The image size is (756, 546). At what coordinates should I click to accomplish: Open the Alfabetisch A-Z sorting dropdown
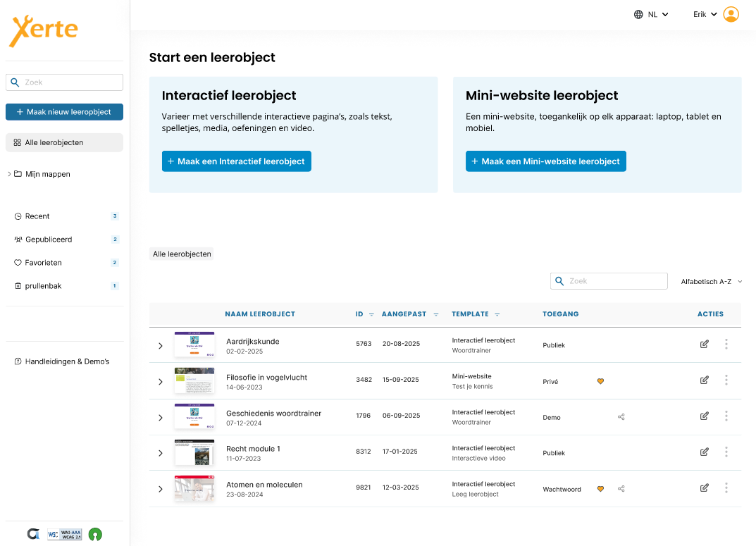pyautogui.click(x=710, y=280)
